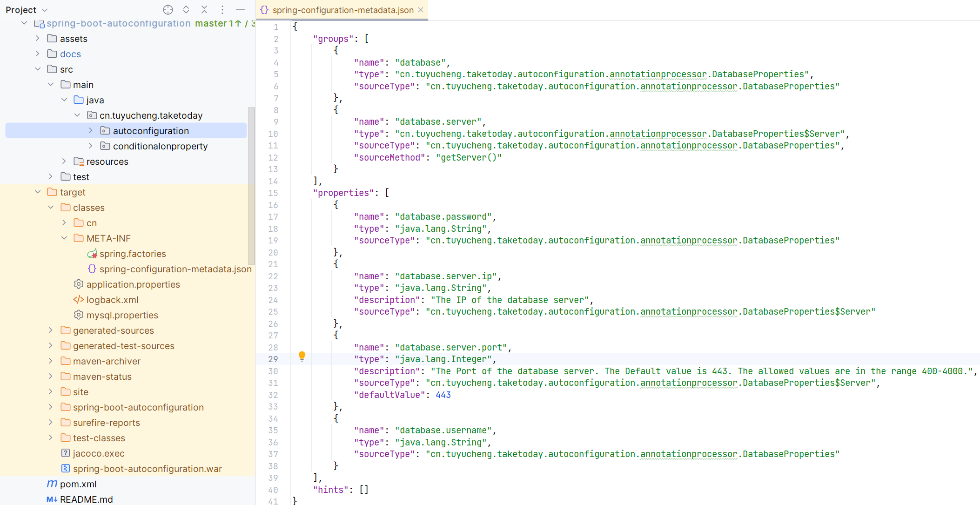This screenshot has height=505, width=980.
Task: Select the README.md markdown icon
Action: 52,499
